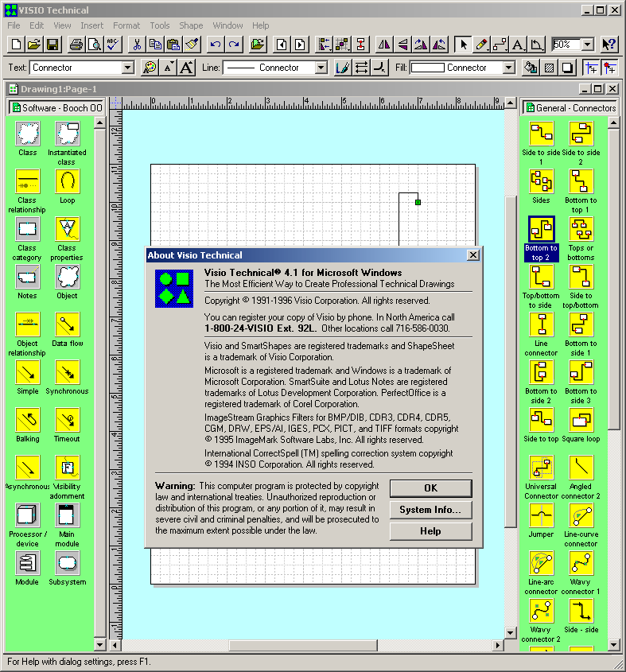This screenshot has height=672, width=626.
Task: Click Connectors stencil scroll up arrow
Action: point(613,123)
